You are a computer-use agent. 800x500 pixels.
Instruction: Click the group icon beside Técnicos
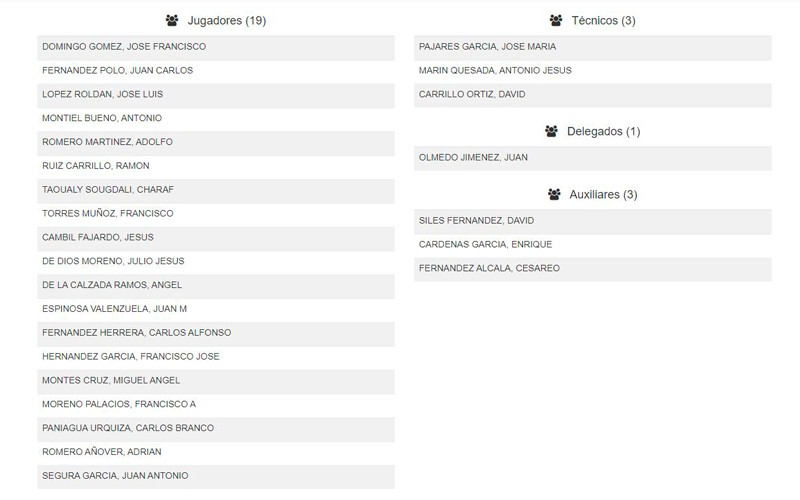556,20
